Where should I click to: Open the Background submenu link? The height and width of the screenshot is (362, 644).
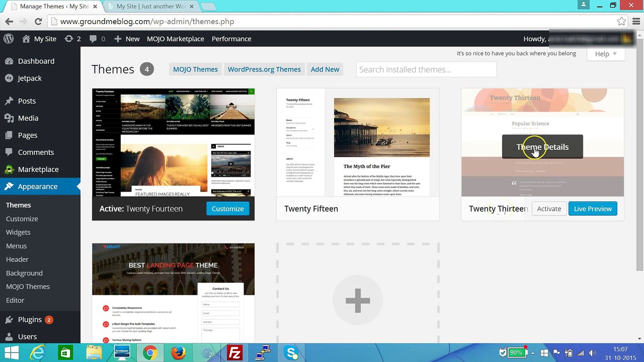coord(24,273)
